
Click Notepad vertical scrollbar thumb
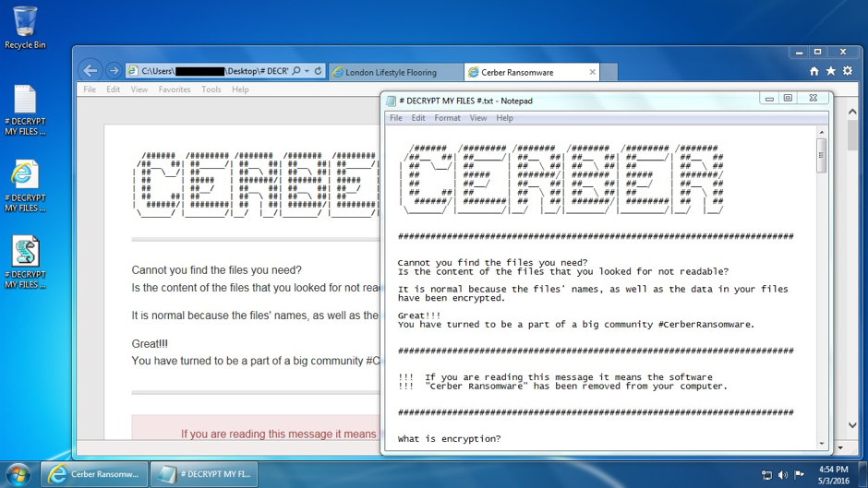pos(822,156)
